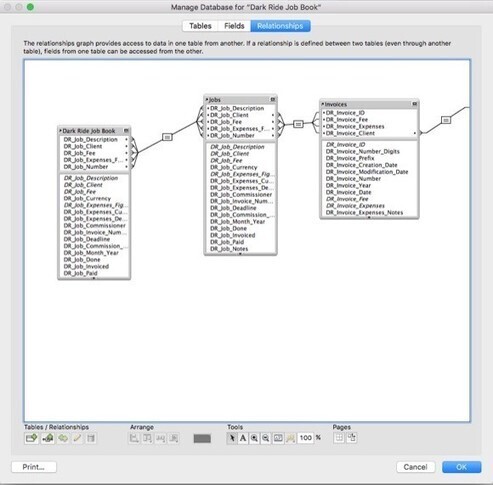493x485 pixels.
Task: Select the arrow pointer tool
Action: [x=232, y=438]
